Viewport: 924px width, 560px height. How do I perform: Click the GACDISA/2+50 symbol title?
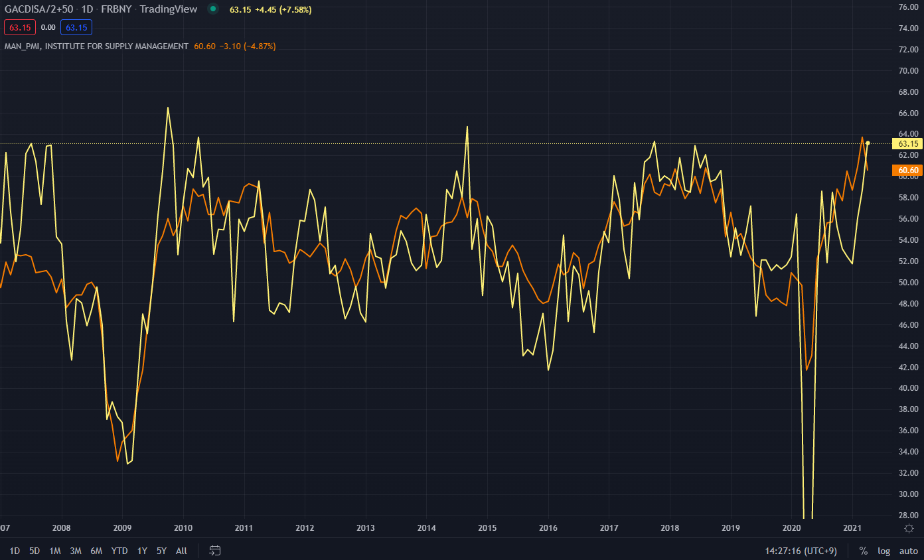coord(39,9)
